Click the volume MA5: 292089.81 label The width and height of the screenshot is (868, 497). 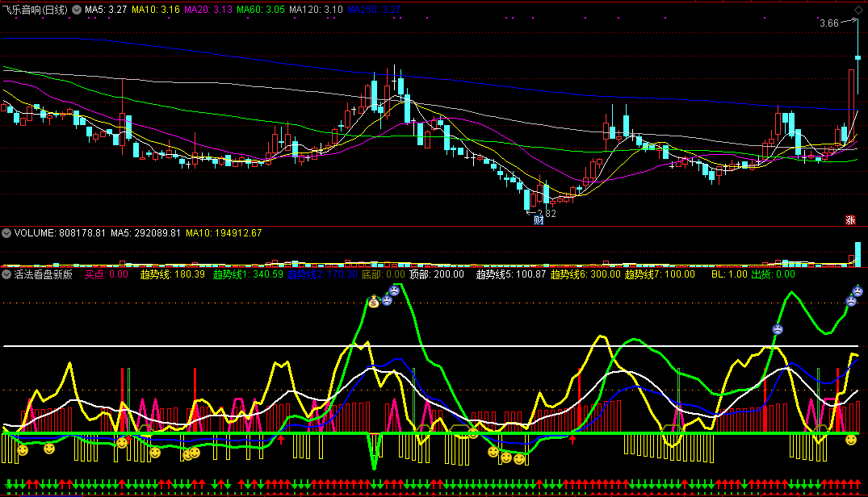point(145,233)
